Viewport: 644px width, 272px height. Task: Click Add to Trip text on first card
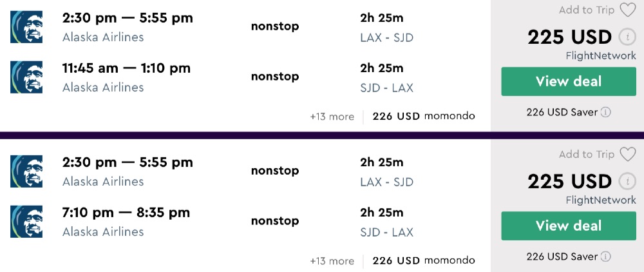587,10
